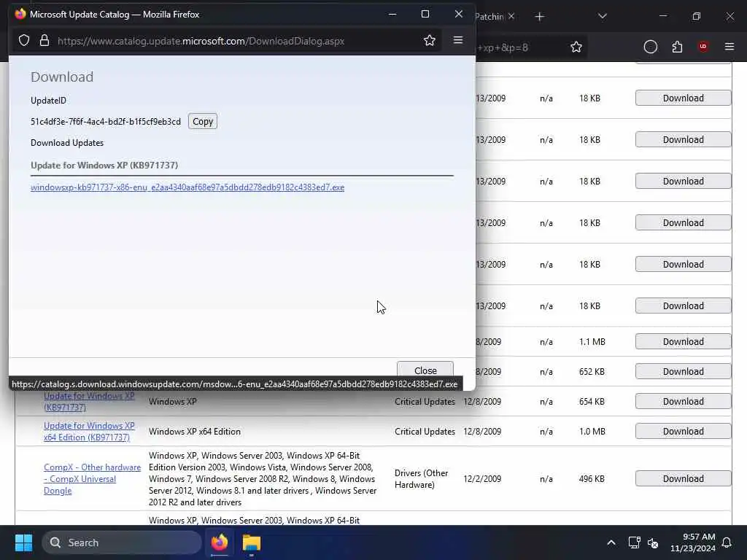Open the main Firefox application menu
This screenshot has width=747, height=560.
click(729, 47)
